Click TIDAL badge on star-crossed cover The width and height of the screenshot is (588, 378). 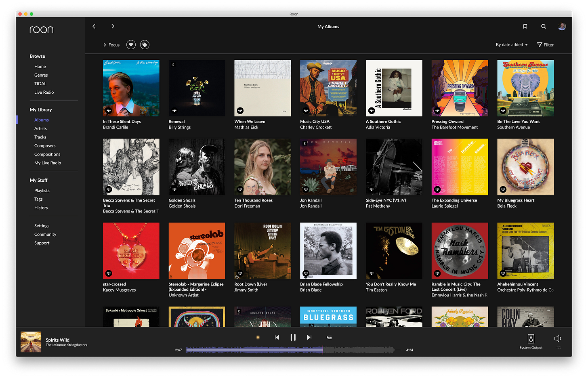coord(109,273)
